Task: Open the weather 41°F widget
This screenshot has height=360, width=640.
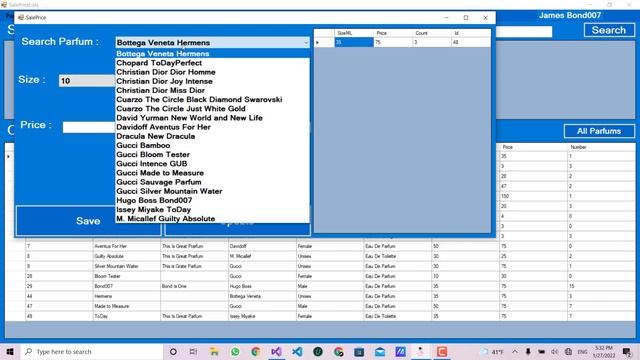Action: point(492,351)
